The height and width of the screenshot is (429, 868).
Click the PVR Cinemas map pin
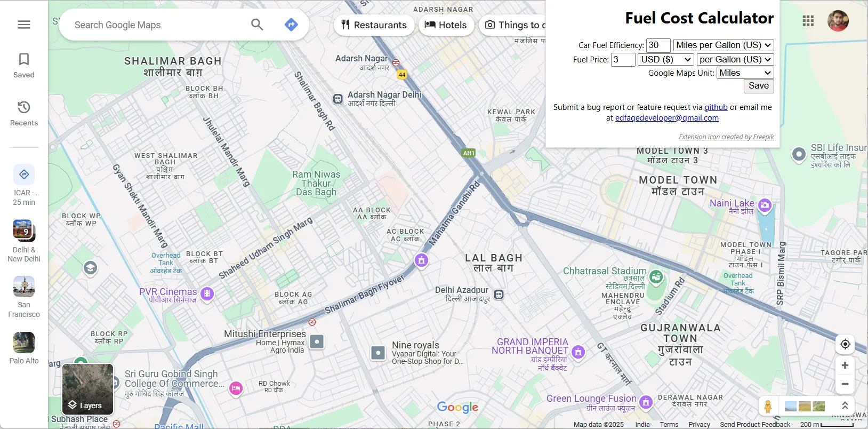[207, 293]
